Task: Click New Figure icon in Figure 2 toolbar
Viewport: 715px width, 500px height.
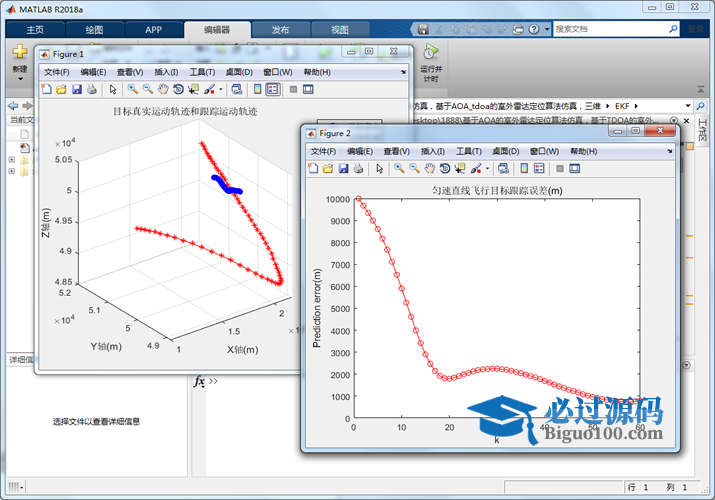Action: click(313, 169)
